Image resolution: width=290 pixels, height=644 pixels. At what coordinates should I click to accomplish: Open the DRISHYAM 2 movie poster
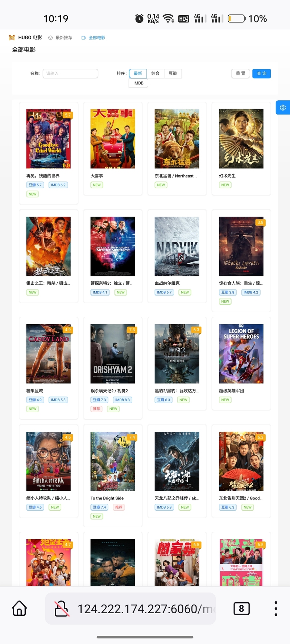[x=113, y=354]
